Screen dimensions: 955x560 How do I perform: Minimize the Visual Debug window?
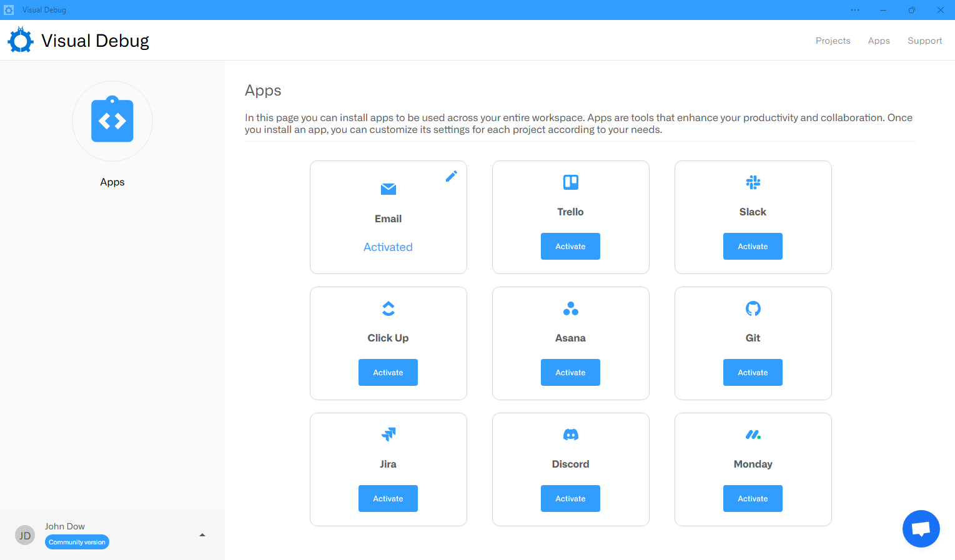pyautogui.click(x=883, y=10)
